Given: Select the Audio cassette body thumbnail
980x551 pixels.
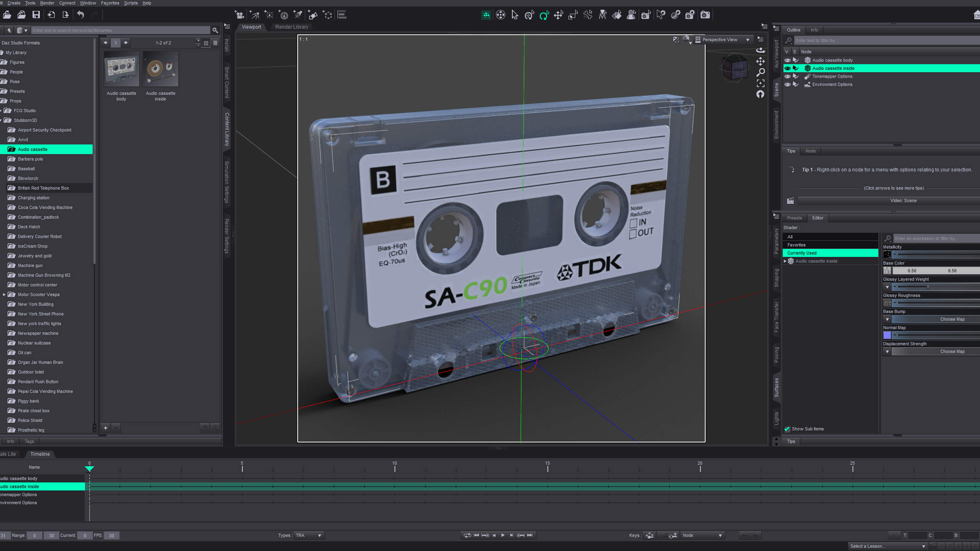Looking at the screenshot, I should 122,69.
